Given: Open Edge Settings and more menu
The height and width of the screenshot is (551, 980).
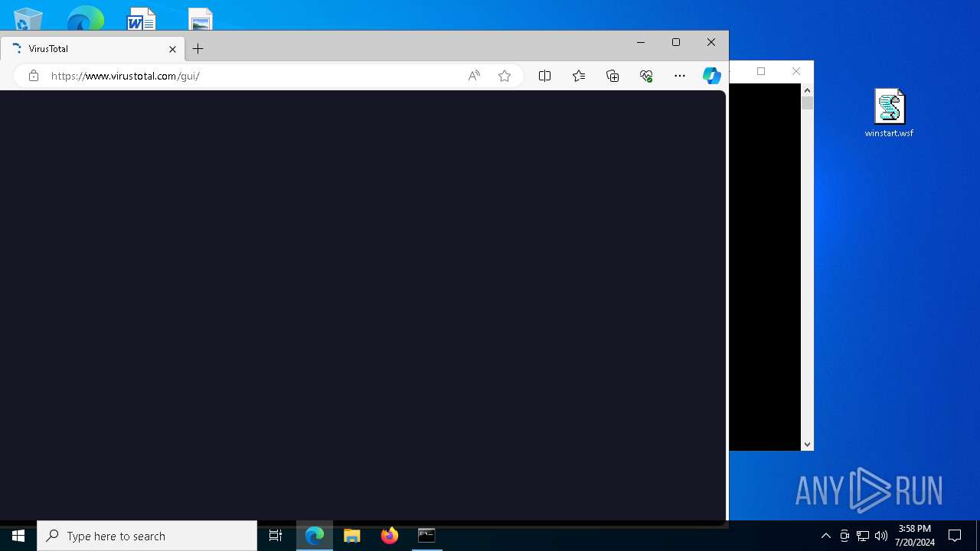Looking at the screenshot, I should pos(680,76).
